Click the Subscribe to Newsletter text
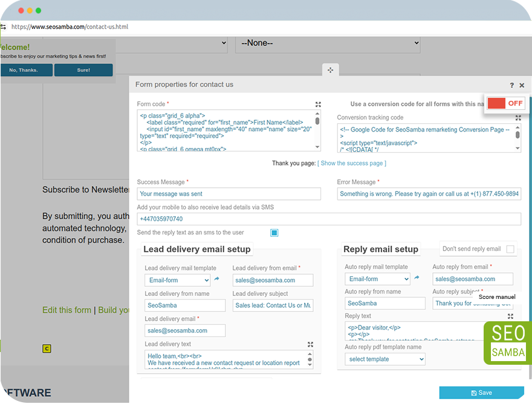The image size is (532, 404). point(85,190)
